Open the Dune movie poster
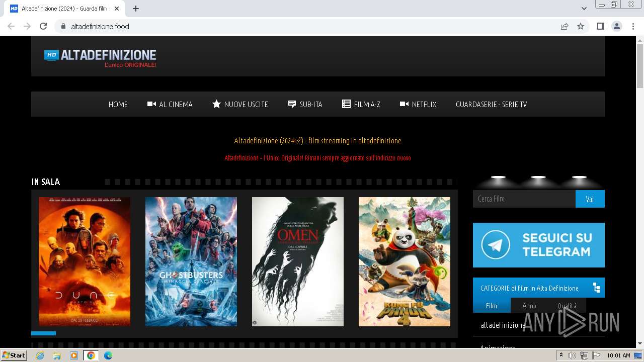Viewport: 644px width, 362px height. [x=85, y=261]
